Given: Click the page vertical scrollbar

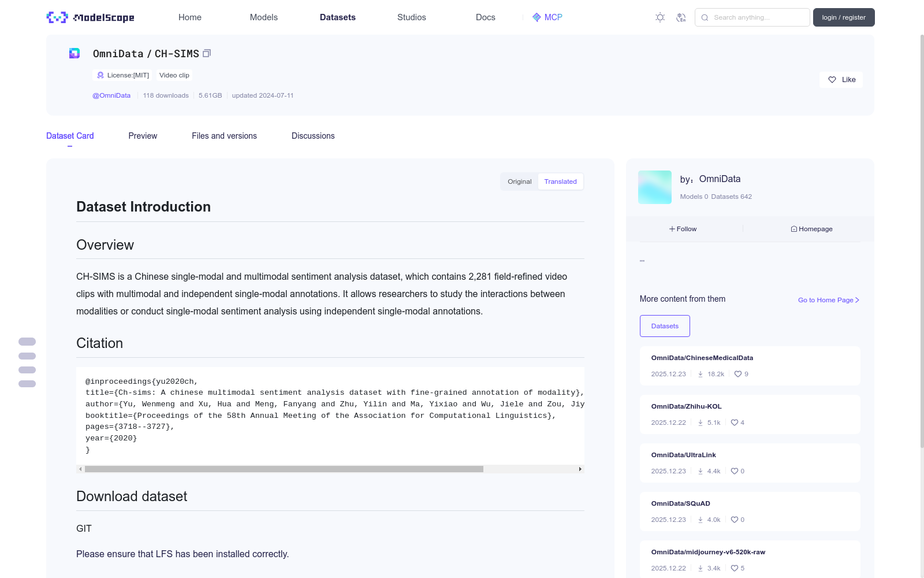Looking at the screenshot, I should click(x=922, y=240).
